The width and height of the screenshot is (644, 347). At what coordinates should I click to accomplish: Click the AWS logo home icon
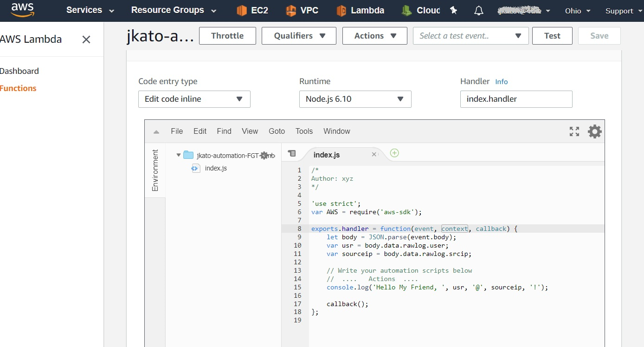coord(23,9)
